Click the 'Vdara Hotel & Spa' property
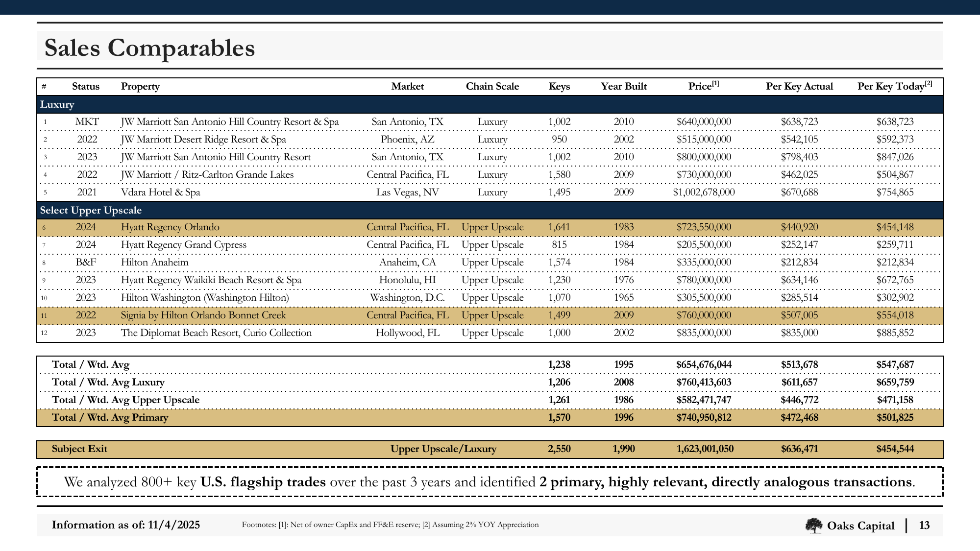The height and width of the screenshot is (551, 980). point(161,192)
